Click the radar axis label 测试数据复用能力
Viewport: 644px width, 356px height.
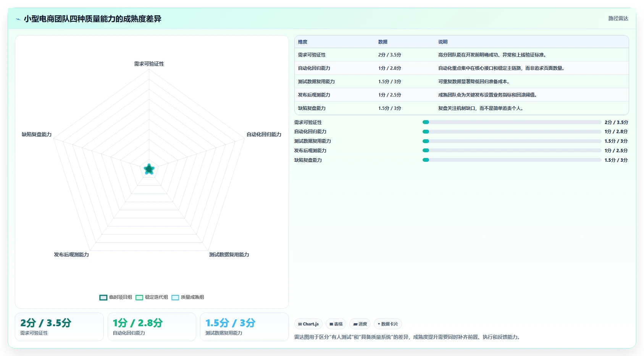coord(229,255)
